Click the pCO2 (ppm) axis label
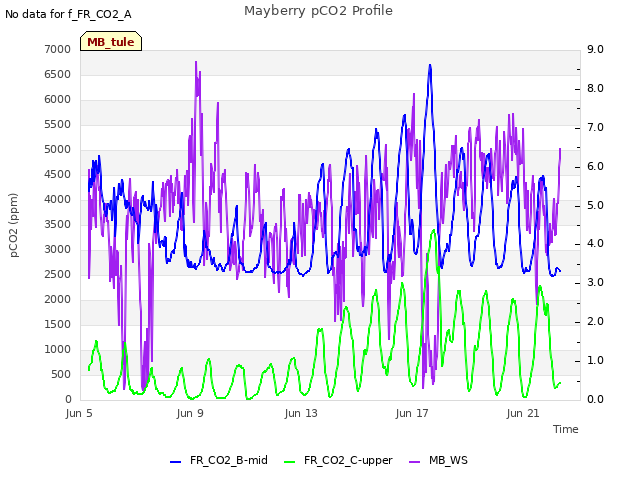640x480 pixels. [x=14, y=225]
